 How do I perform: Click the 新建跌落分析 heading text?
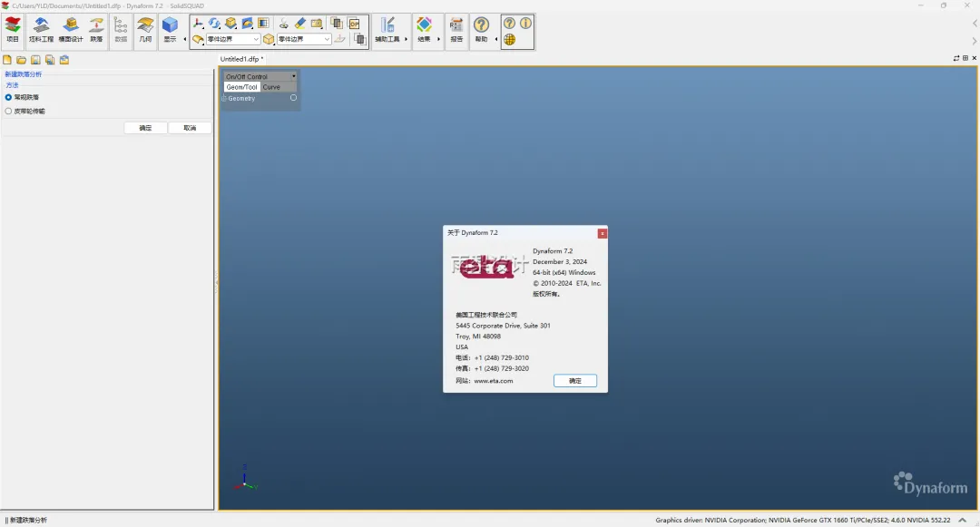pos(23,74)
